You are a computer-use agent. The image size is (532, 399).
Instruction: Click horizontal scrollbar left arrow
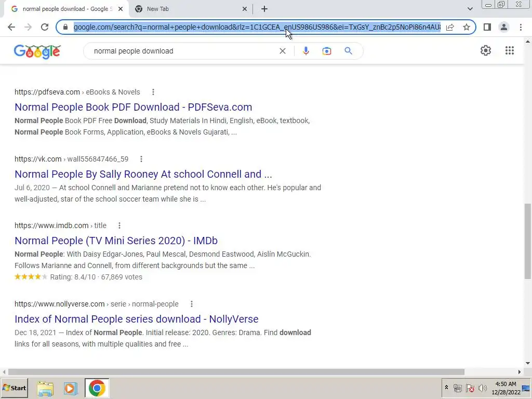pyautogui.click(x=4, y=372)
